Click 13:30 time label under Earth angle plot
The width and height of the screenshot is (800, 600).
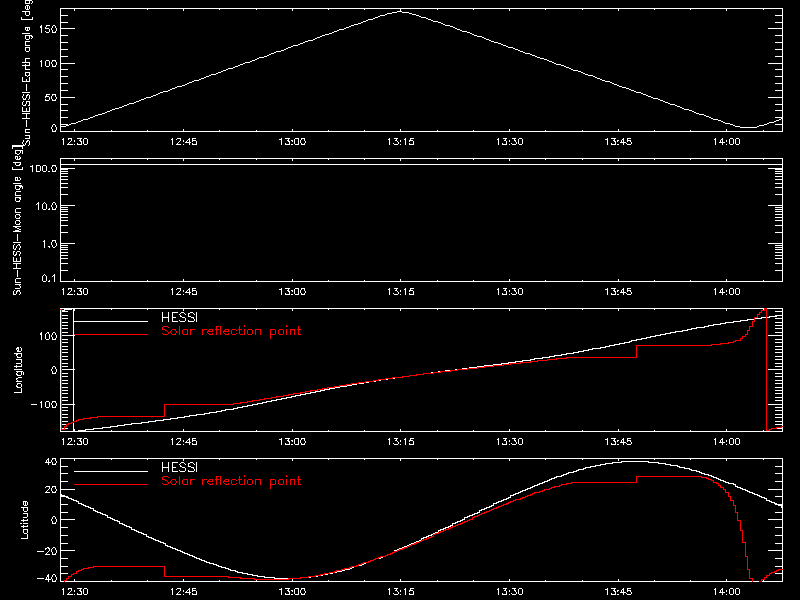click(x=509, y=142)
